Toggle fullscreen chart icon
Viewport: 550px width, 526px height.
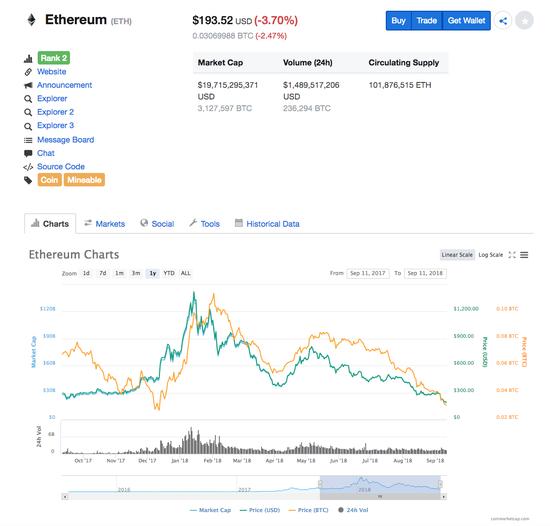coord(512,255)
